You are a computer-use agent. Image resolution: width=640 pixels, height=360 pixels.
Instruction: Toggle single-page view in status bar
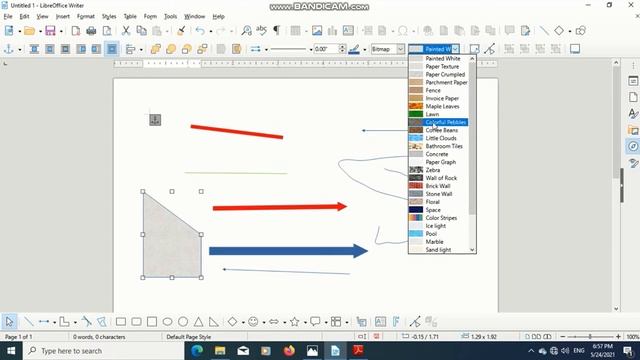(528, 337)
